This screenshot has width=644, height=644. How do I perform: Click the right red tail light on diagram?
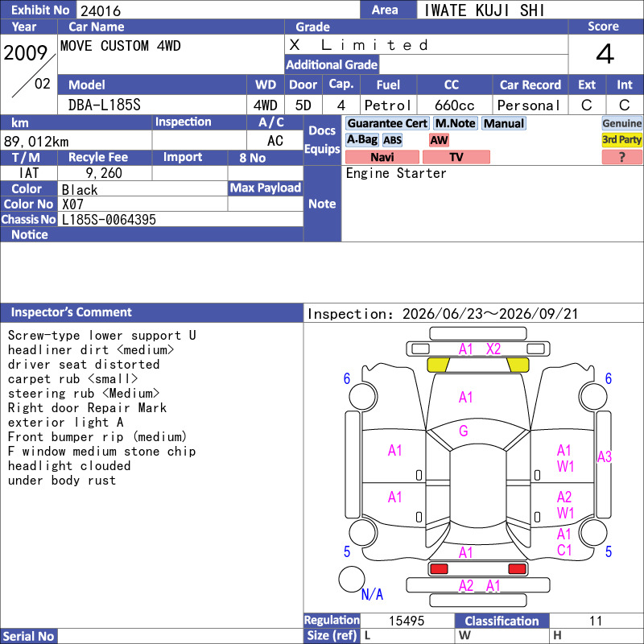[517, 569]
